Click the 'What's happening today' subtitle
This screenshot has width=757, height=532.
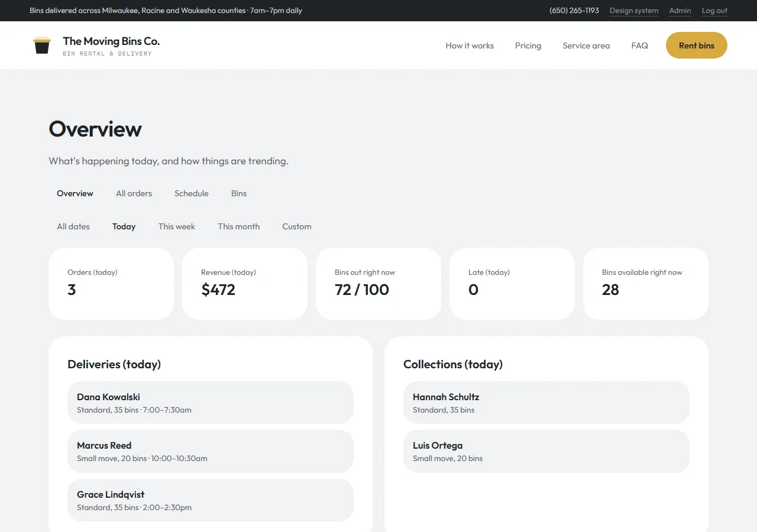coord(169,161)
